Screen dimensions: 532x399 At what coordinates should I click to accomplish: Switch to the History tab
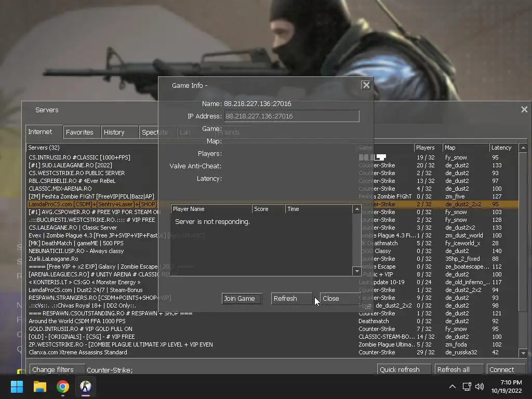[x=120, y=132]
